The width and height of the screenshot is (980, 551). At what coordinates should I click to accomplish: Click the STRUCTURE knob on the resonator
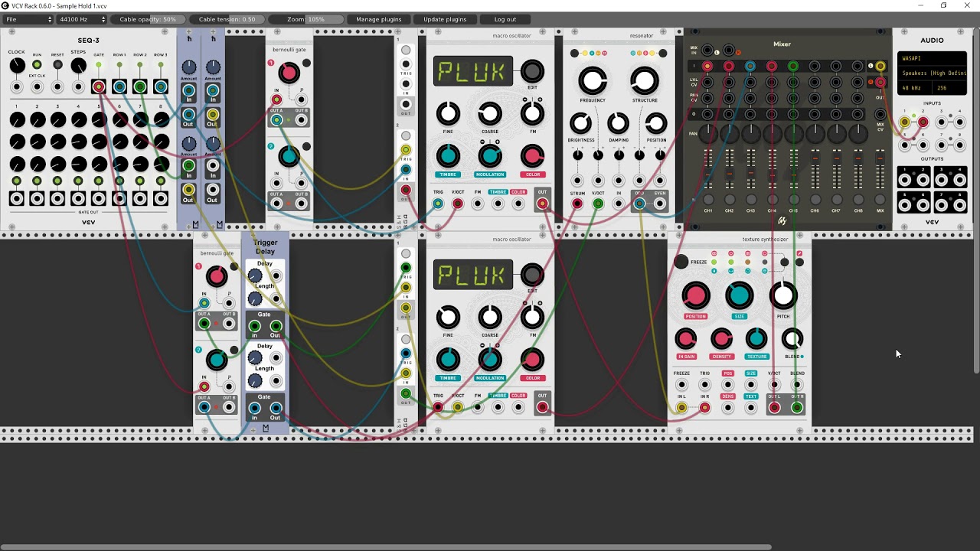point(645,80)
